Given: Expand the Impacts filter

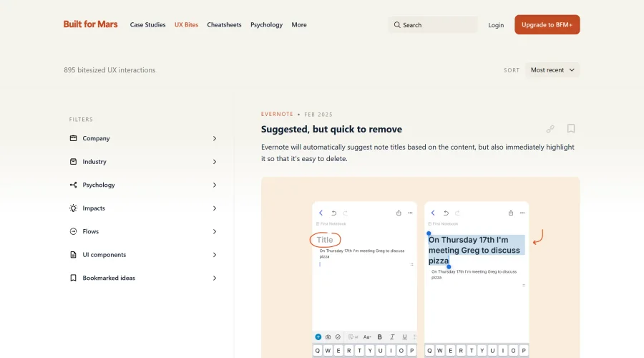Looking at the screenshot, I should pos(143,208).
